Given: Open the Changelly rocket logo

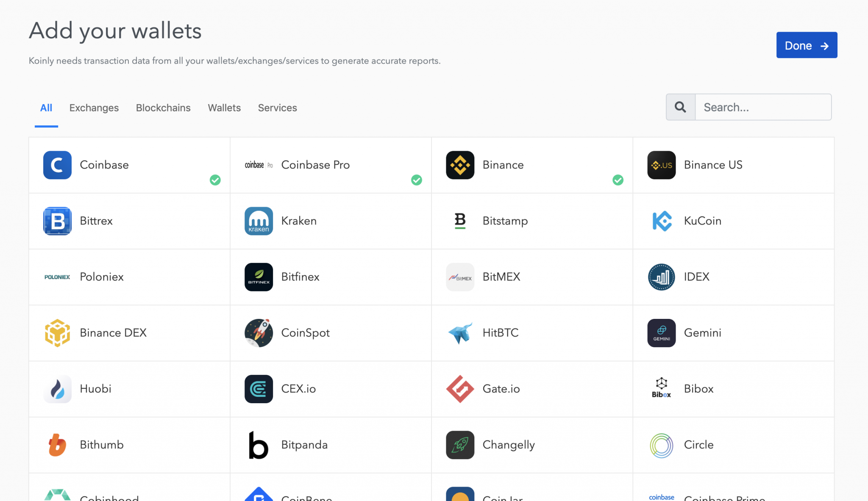Looking at the screenshot, I should coord(460,445).
